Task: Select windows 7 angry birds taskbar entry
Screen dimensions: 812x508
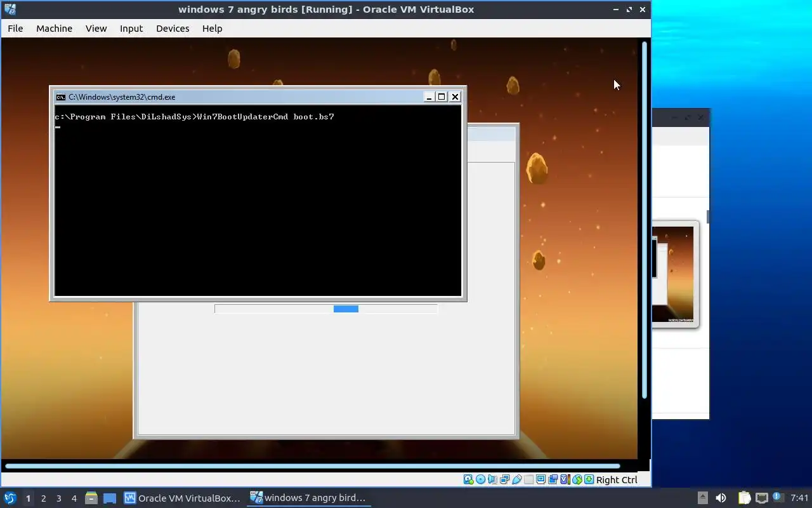Action: tap(309, 498)
